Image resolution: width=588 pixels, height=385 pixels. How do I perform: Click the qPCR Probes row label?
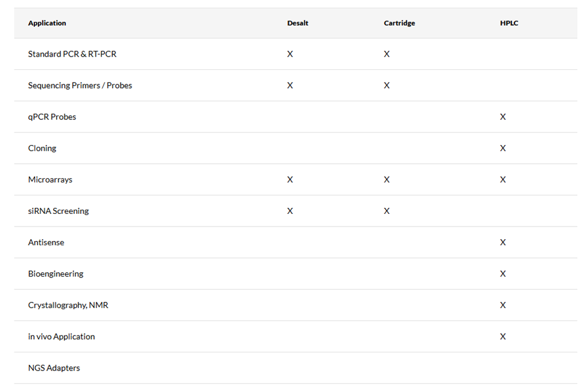click(x=52, y=117)
